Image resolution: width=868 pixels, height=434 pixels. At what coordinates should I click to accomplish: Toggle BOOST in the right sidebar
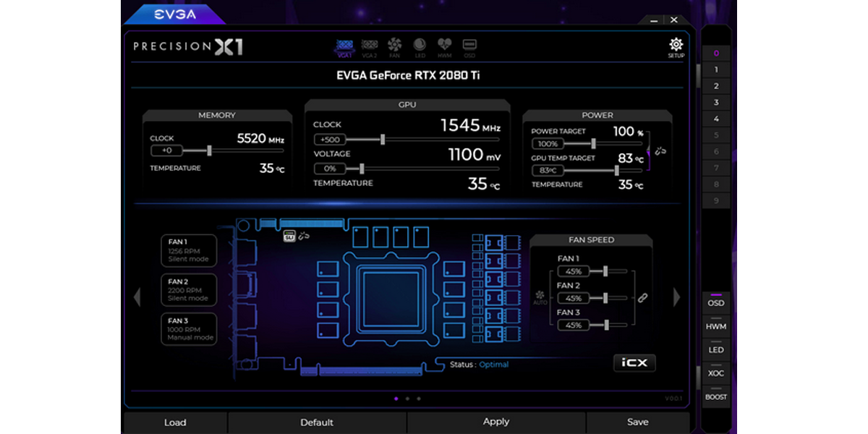pyautogui.click(x=716, y=396)
